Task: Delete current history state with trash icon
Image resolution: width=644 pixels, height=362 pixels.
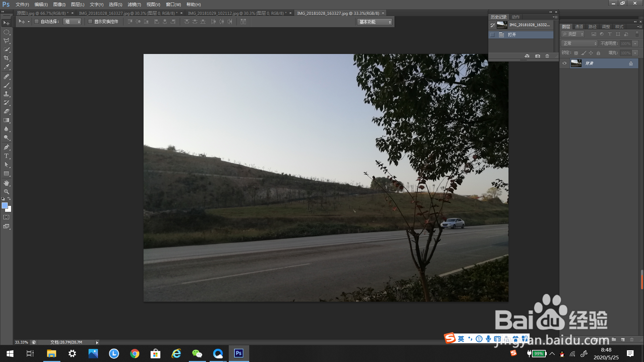Action: click(x=547, y=56)
